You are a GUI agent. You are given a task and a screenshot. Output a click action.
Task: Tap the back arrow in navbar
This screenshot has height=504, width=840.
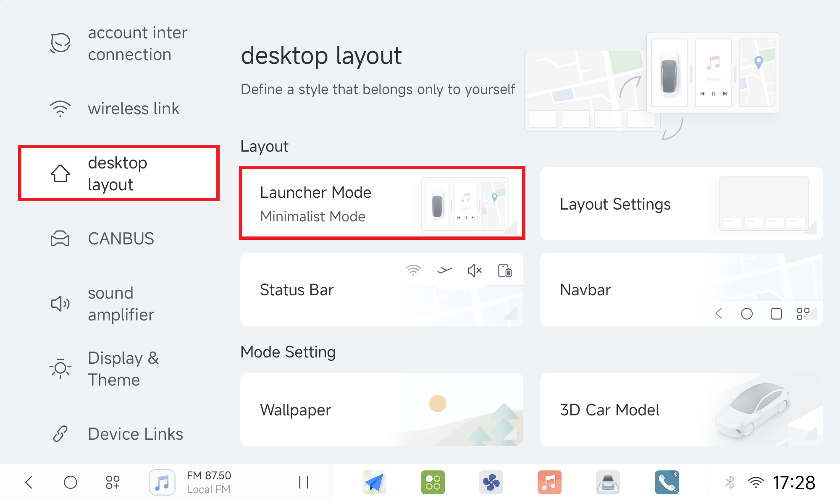[29, 482]
